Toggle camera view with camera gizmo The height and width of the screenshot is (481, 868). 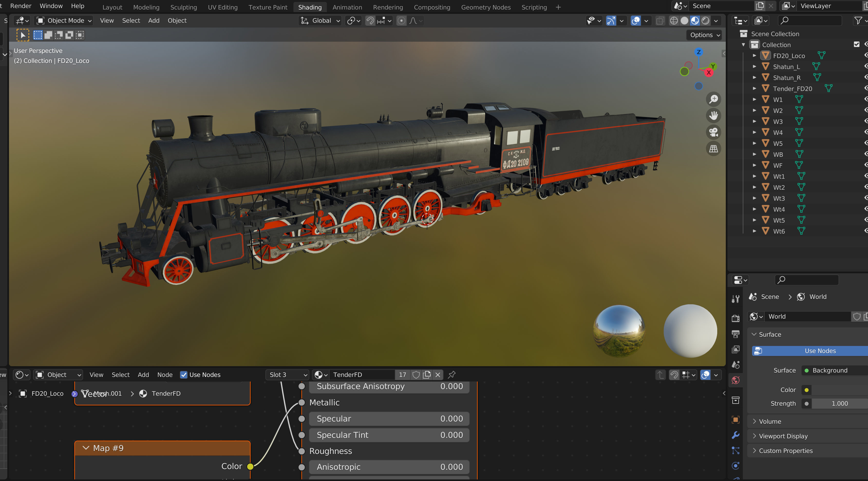713,132
